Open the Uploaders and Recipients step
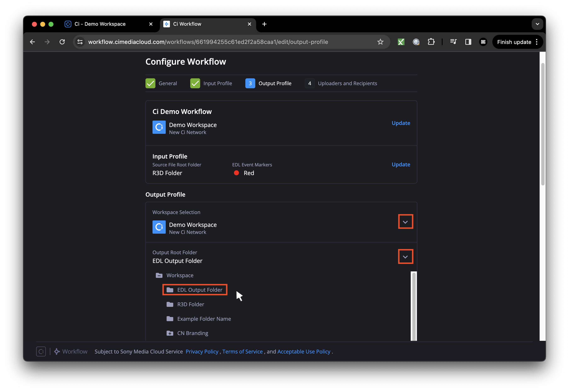The width and height of the screenshot is (569, 392). click(x=341, y=83)
